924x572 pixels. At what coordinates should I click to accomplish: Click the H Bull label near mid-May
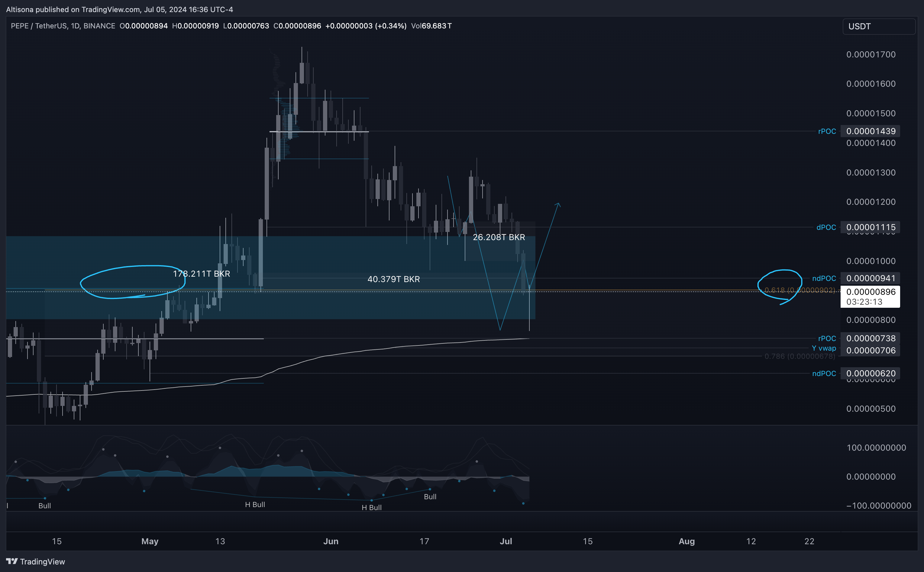click(x=255, y=505)
